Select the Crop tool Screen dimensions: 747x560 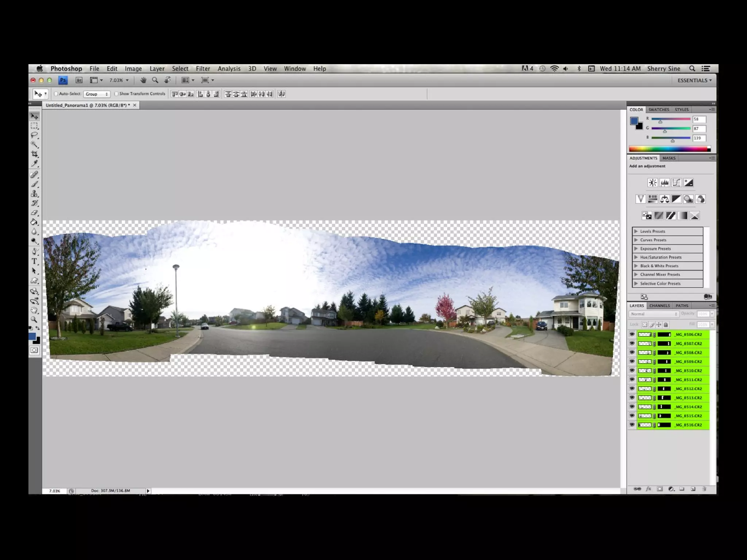(35, 154)
